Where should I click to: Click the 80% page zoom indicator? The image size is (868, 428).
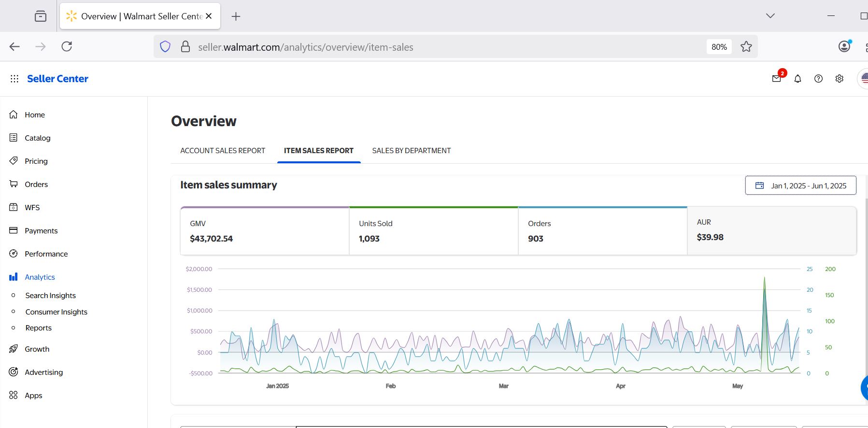tap(719, 47)
